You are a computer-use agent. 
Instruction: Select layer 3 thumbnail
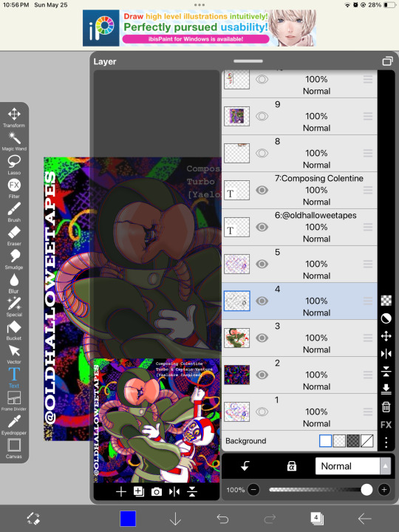click(x=237, y=338)
